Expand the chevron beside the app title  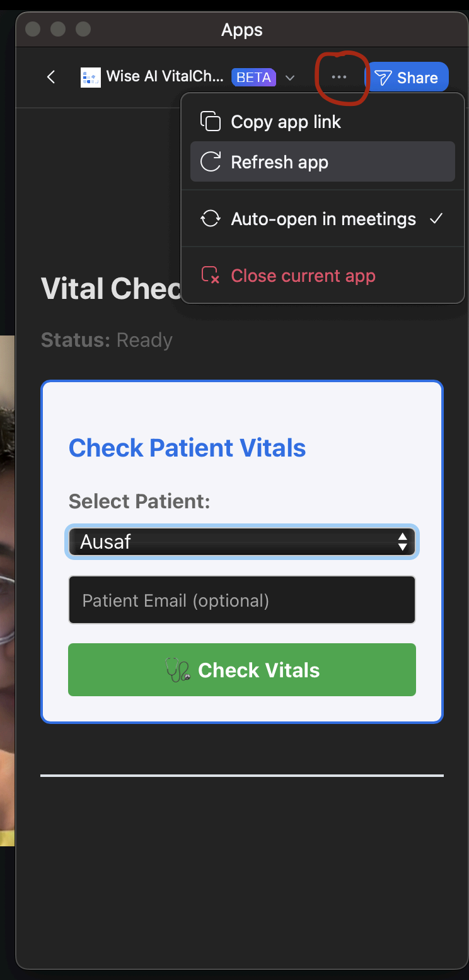[289, 78]
